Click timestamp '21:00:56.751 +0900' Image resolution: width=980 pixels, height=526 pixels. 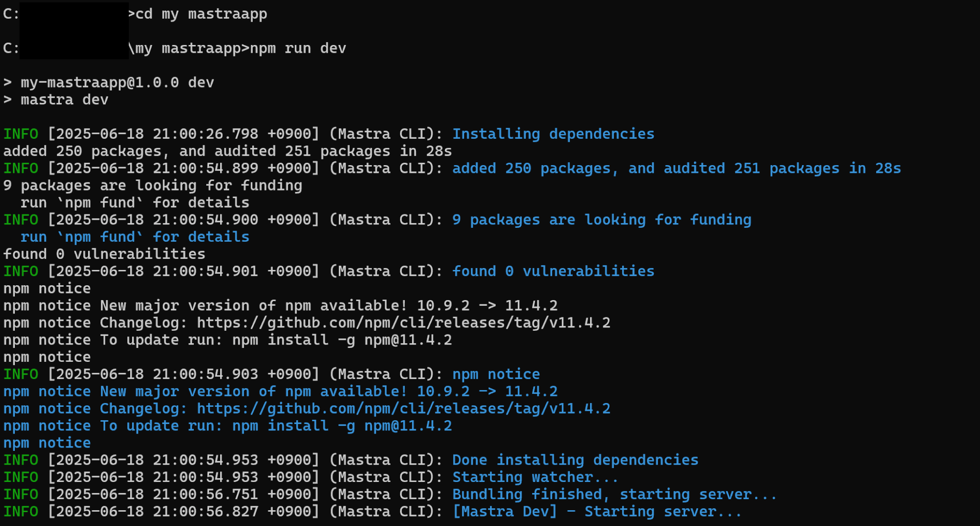point(232,495)
